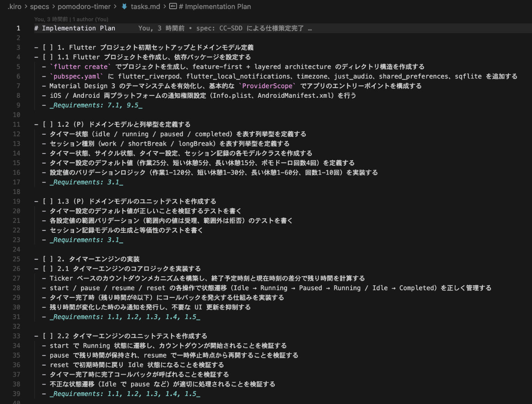Select pomodoro-timer in breadcrumb path

(84, 6)
